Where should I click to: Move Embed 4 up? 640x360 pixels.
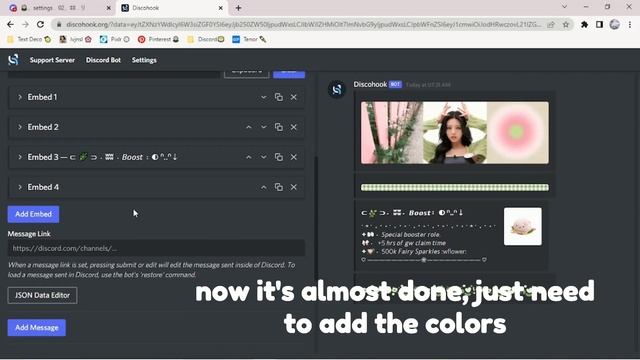(x=264, y=187)
